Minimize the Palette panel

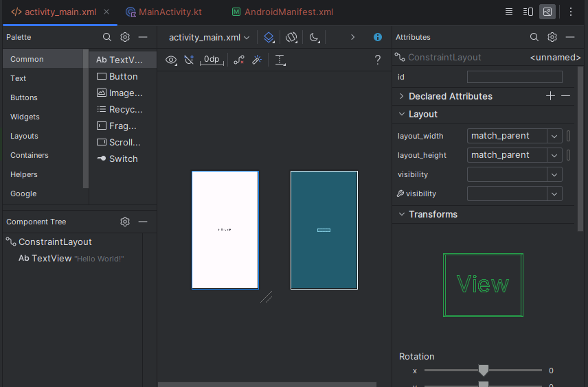[x=143, y=37]
